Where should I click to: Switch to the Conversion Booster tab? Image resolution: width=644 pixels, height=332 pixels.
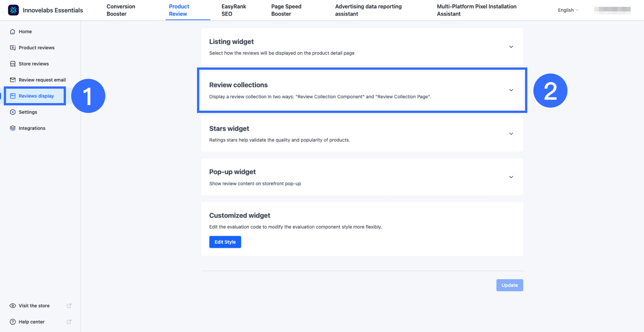[x=121, y=10]
